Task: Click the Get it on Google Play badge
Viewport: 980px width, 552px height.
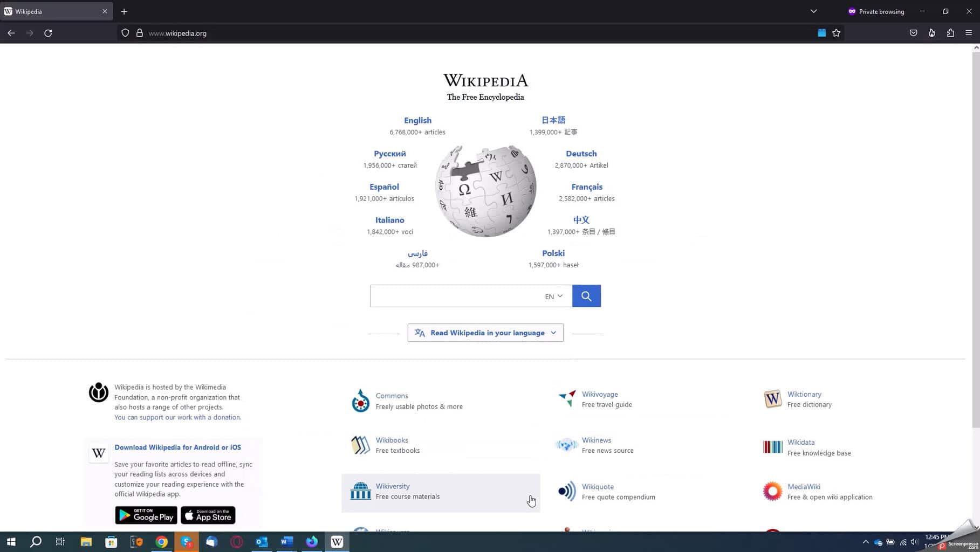Action: 146,515
